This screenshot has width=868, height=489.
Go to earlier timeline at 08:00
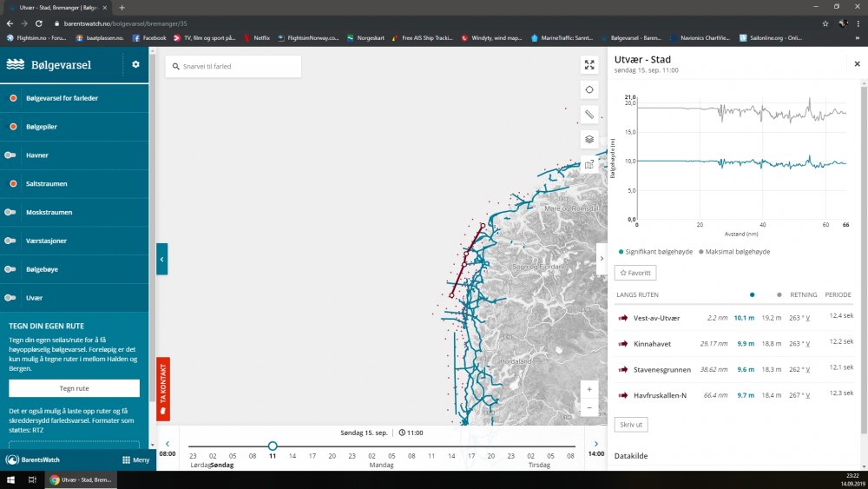pyautogui.click(x=168, y=448)
